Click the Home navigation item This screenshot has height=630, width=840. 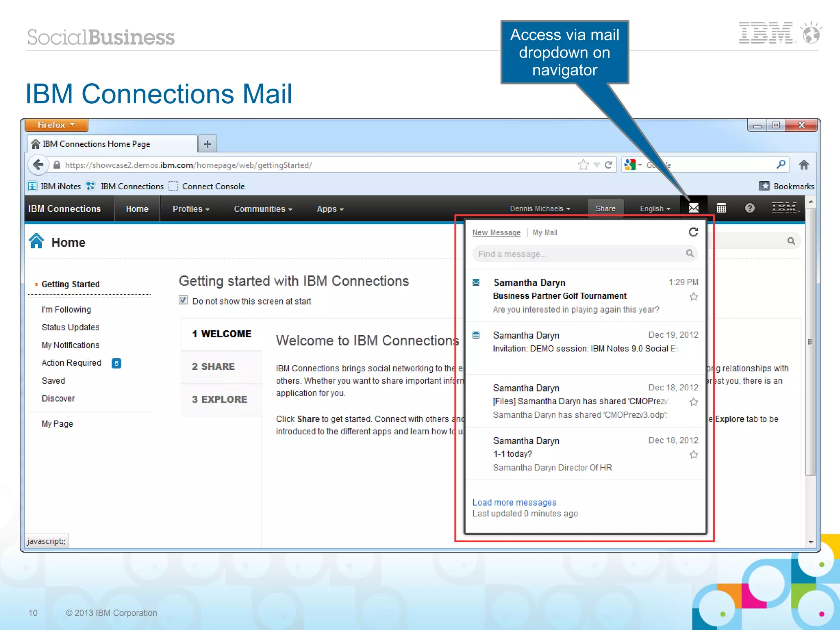coord(137,209)
